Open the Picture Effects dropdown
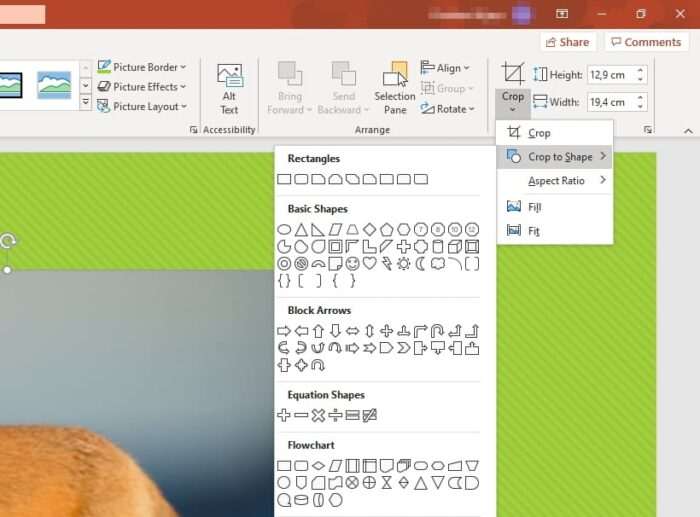Screen dimensions: 700x517 point(142,87)
